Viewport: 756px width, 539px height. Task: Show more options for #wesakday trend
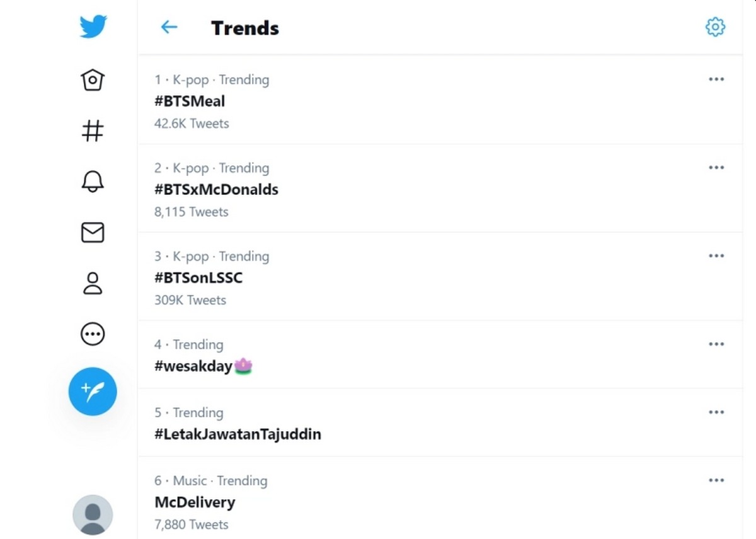point(716,344)
